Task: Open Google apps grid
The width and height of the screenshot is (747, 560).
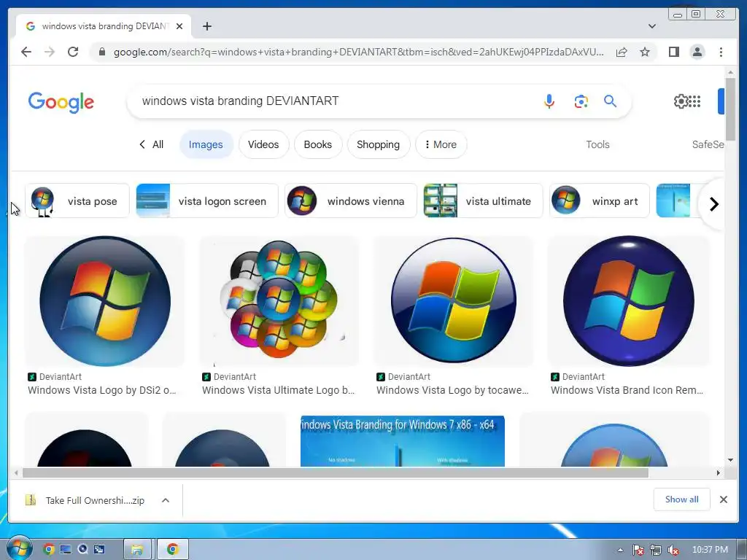Action: [695, 101]
